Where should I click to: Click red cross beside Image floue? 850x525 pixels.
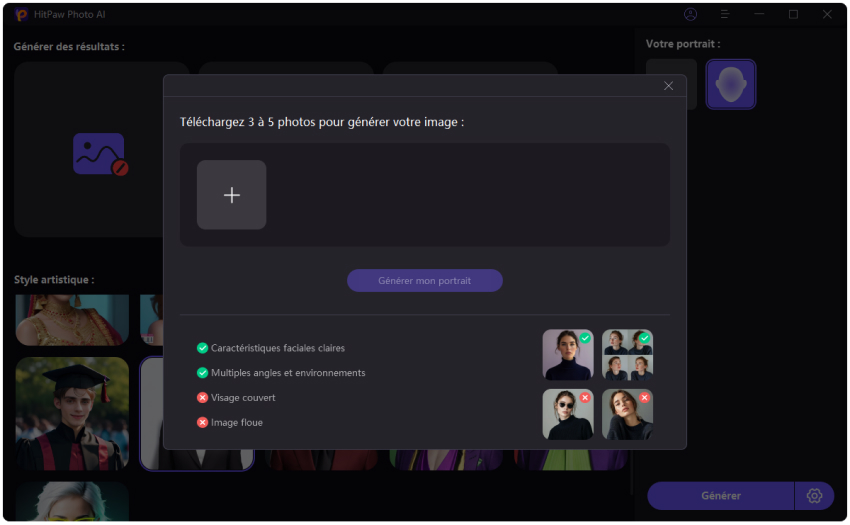click(x=202, y=422)
